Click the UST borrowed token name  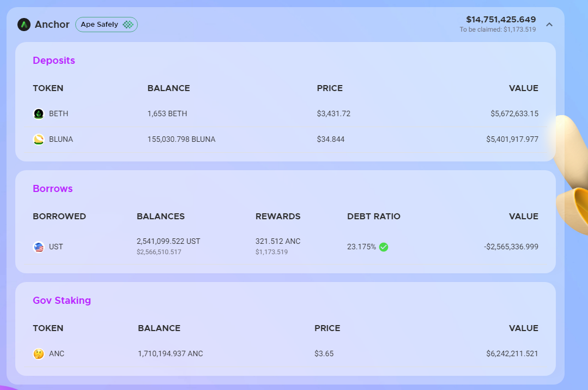click(56, 247)
